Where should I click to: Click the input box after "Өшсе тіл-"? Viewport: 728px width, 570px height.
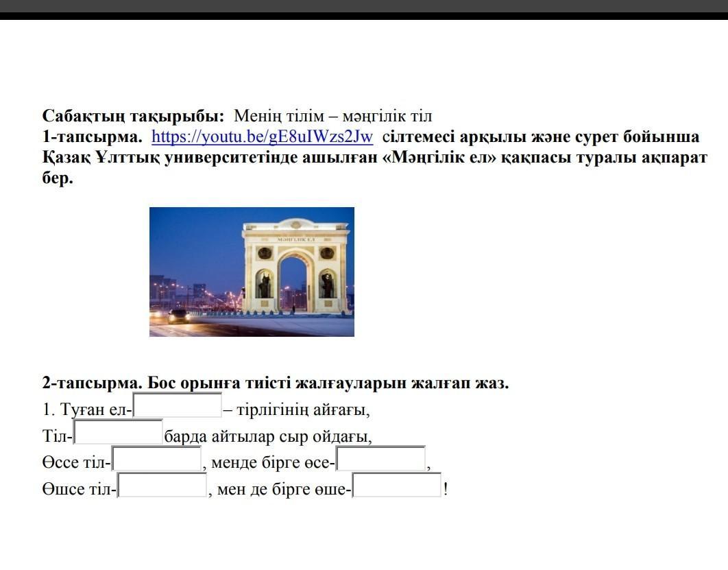(x=162, y=486)
